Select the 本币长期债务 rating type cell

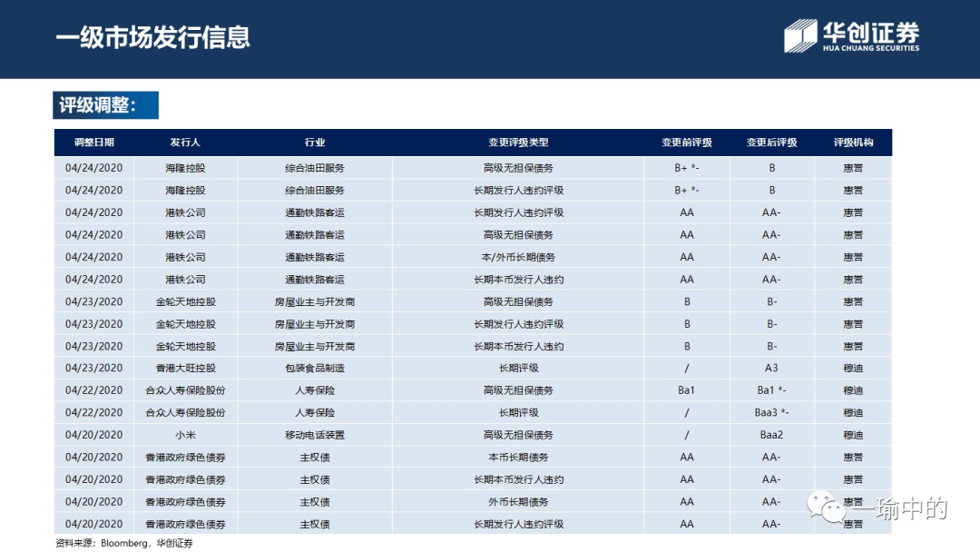[x=518, y=458]
